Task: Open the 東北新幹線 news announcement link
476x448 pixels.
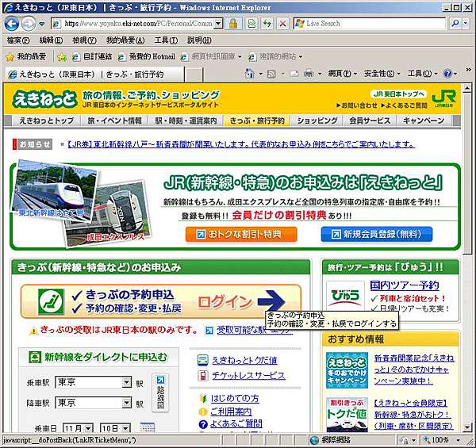Action: pos(240,144)
